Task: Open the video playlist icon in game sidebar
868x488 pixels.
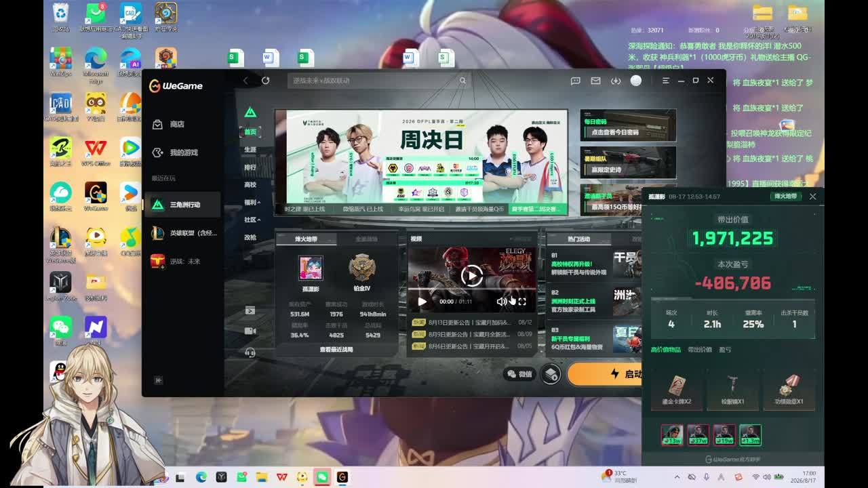Action: [x=250, y=310]
